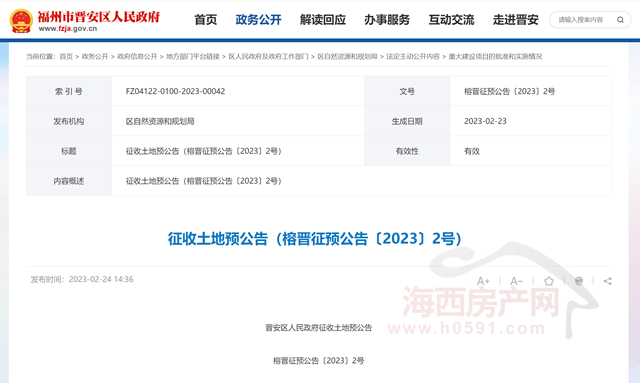The image size is (640, 383).
Task: Click the 政务公开 breadcrumb link
Action: click(x=95, y=56)
